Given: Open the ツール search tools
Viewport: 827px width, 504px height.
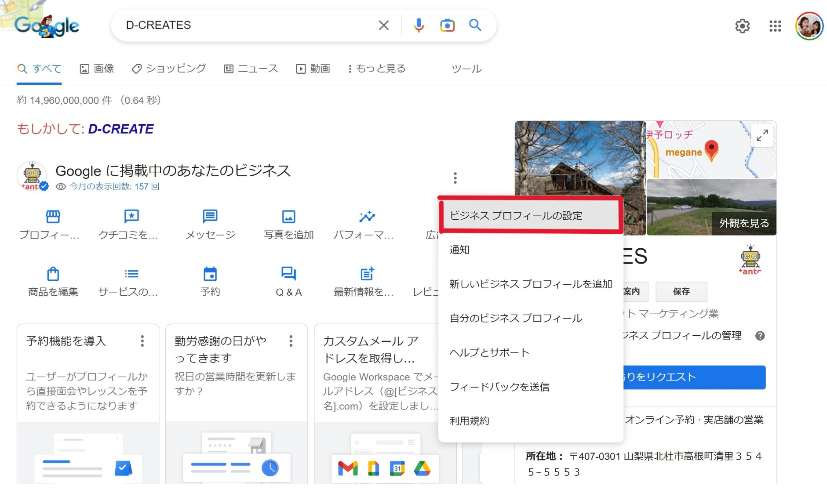Looking at the screenshot, I should pos(466,69).
